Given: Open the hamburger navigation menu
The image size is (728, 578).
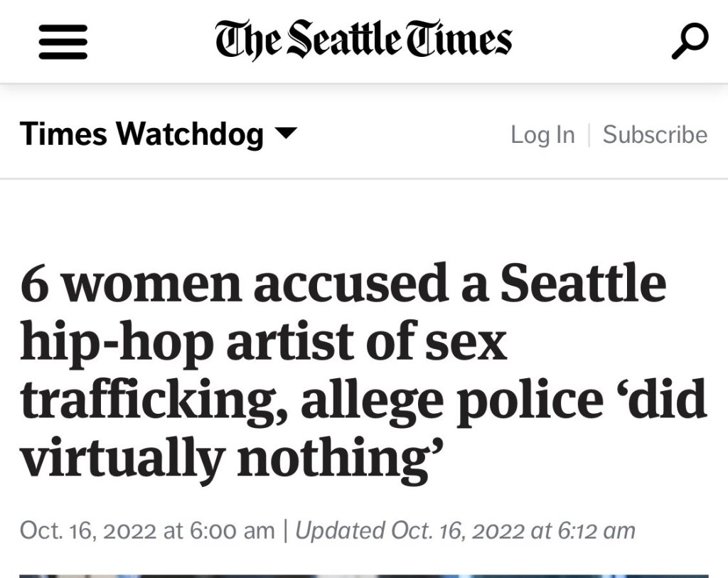Looking at the screenshot, I should (63, 41).
